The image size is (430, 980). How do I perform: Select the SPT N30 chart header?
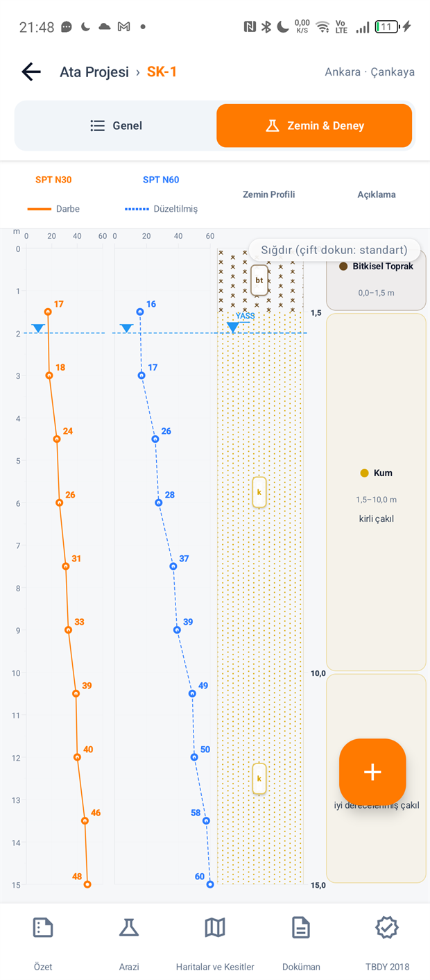tap(53, 180)
